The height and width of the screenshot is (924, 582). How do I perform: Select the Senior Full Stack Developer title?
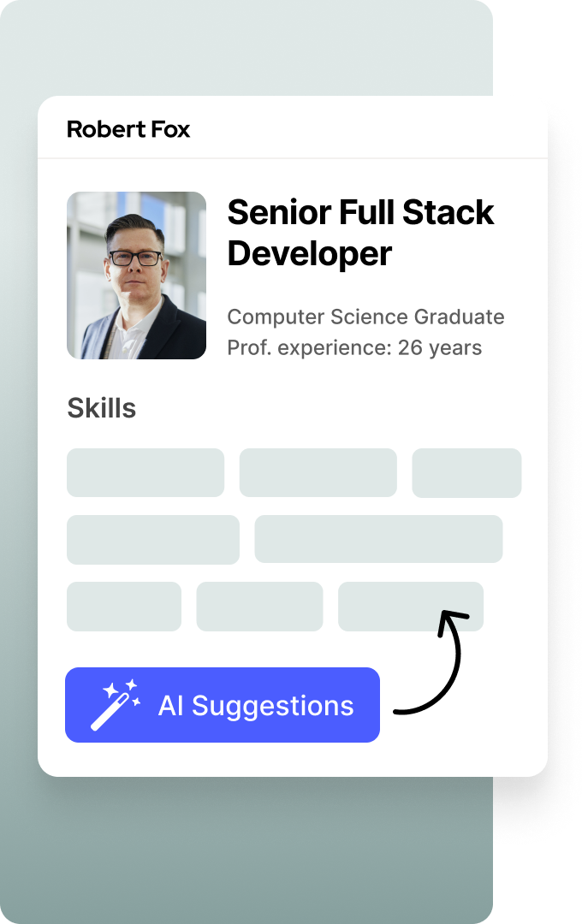[x=360, y=233]
